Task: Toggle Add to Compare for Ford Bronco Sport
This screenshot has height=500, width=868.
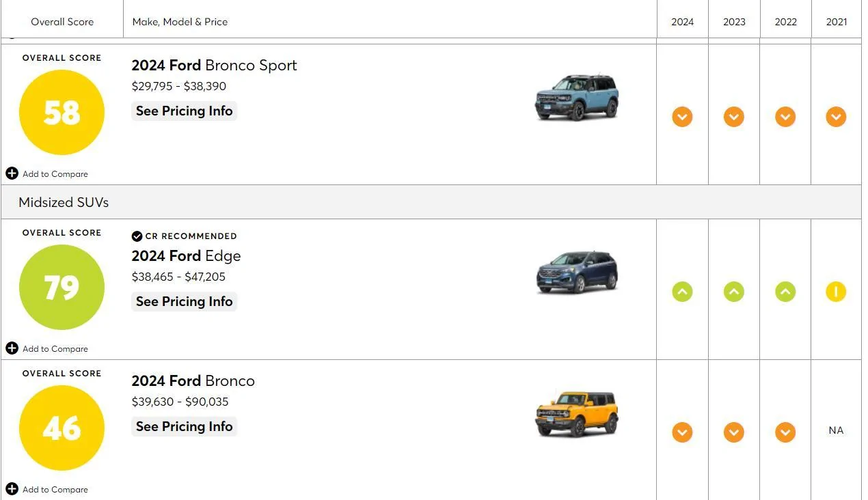Action: coord(46,173)
